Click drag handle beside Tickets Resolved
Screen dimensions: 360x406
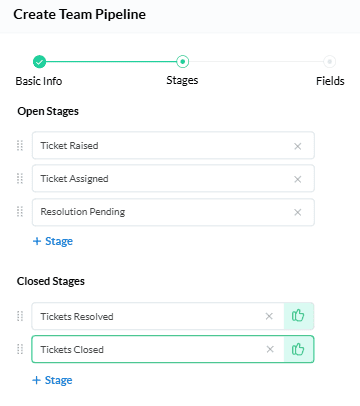[20, 316]
